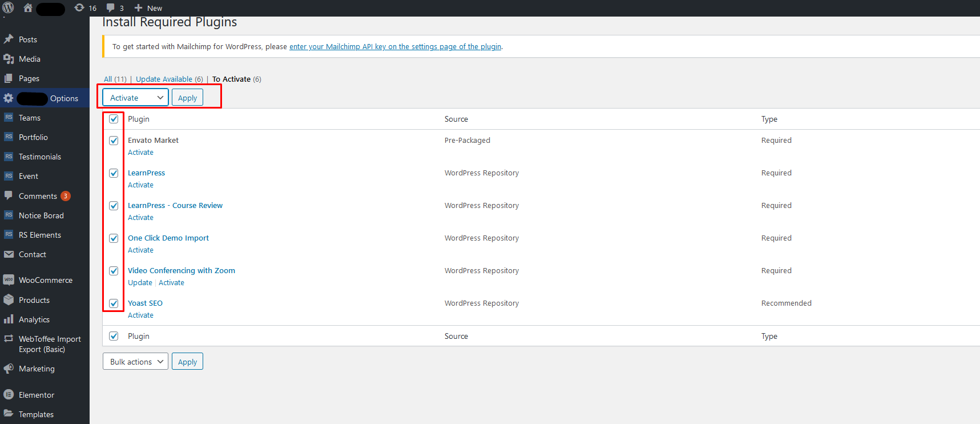The image size is (980, 424).
Task: Uncheck One Click Demo Import checkbox
Action: click(x=114, y=238)
